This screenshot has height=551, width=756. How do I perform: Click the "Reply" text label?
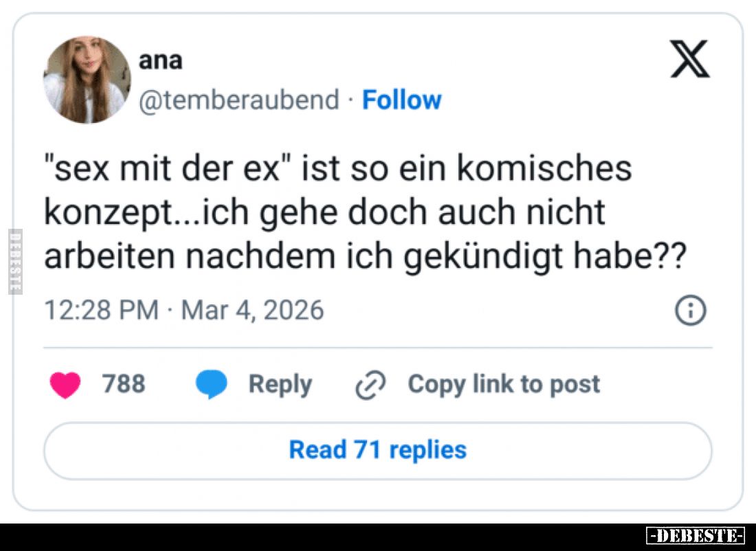point(280,384)
